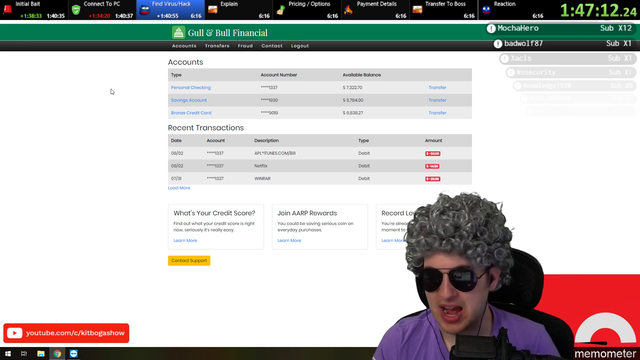Click Learn More under Join AARP Rewards
The image size is (640, 360).
(x=289, y=241)
